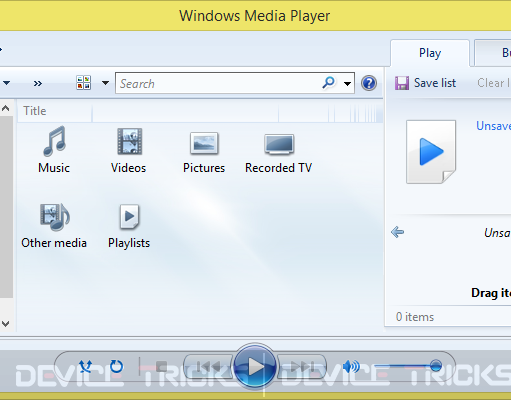Skip to previous track

pos(208,367)
